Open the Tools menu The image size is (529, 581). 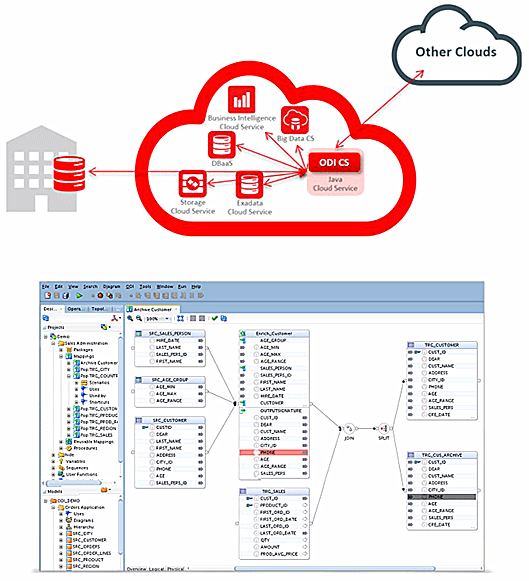[145, 286]
